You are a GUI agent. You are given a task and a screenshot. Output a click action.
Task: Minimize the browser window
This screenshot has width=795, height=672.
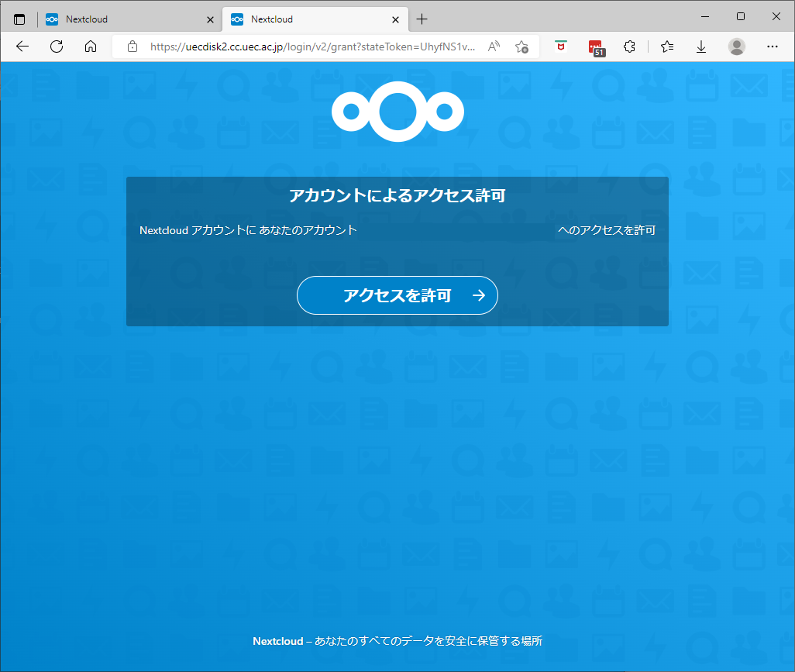705,17
